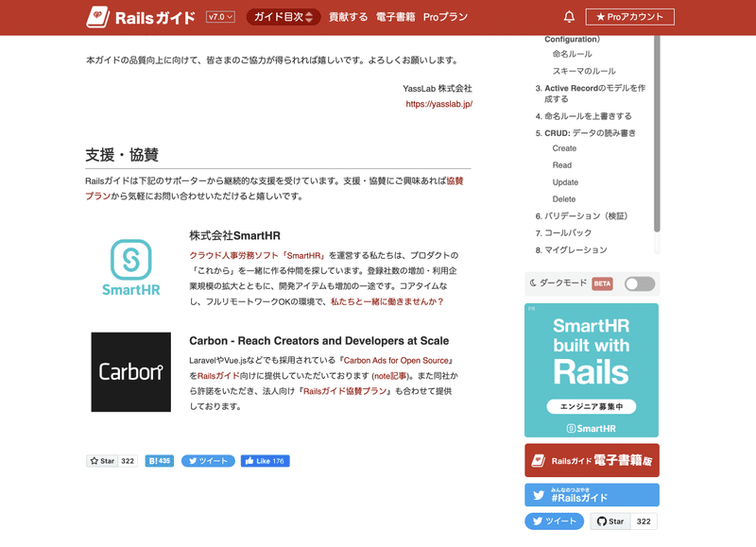Open the Railsガイド電子書籍版 banner
Viewport: 756px width, 547px height.
(592, 460)
